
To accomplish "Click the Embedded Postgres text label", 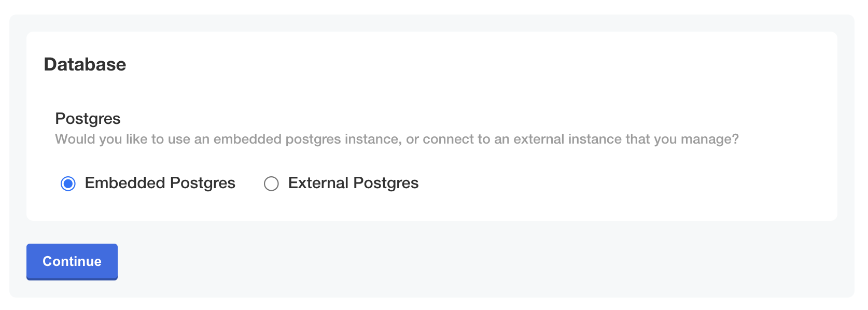I will coord(160,183).
